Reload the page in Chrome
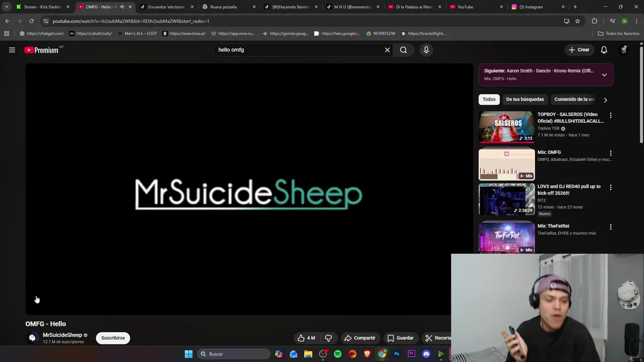Screen dimensions: 644x362 [31, 21]
